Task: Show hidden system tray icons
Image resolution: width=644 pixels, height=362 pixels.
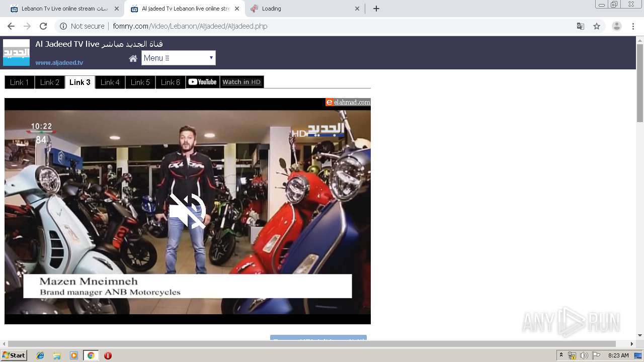Action: (561, 355)
